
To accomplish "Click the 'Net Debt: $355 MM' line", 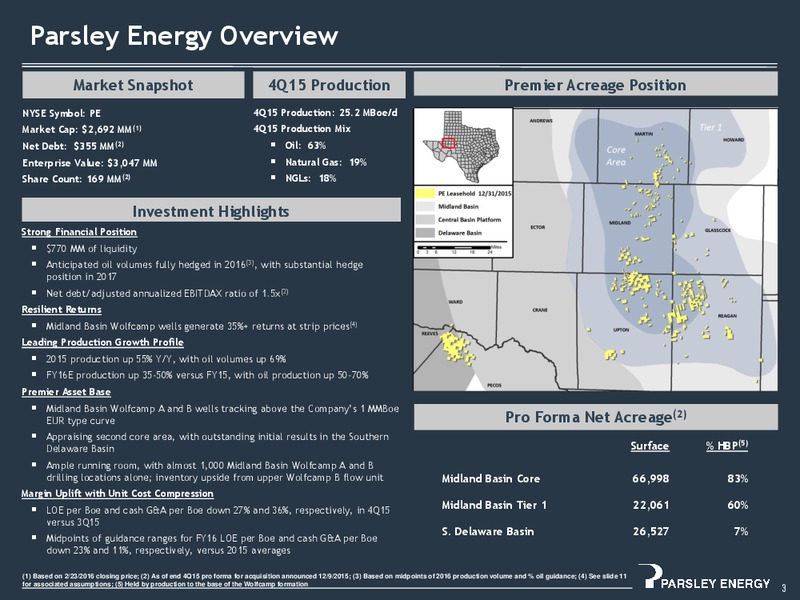I will [73, 146].
